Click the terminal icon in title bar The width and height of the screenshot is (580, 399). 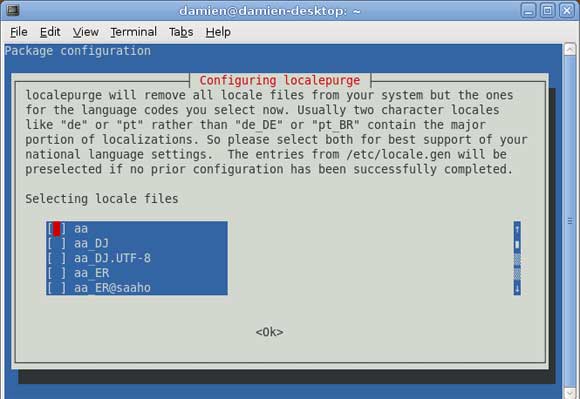13,10
